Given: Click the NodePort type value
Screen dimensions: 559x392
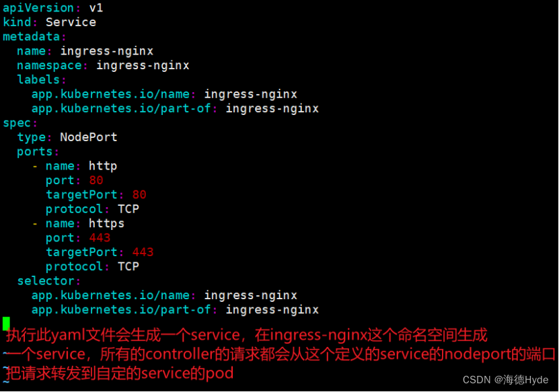Looking at the screenshot, I should [89, 137].
